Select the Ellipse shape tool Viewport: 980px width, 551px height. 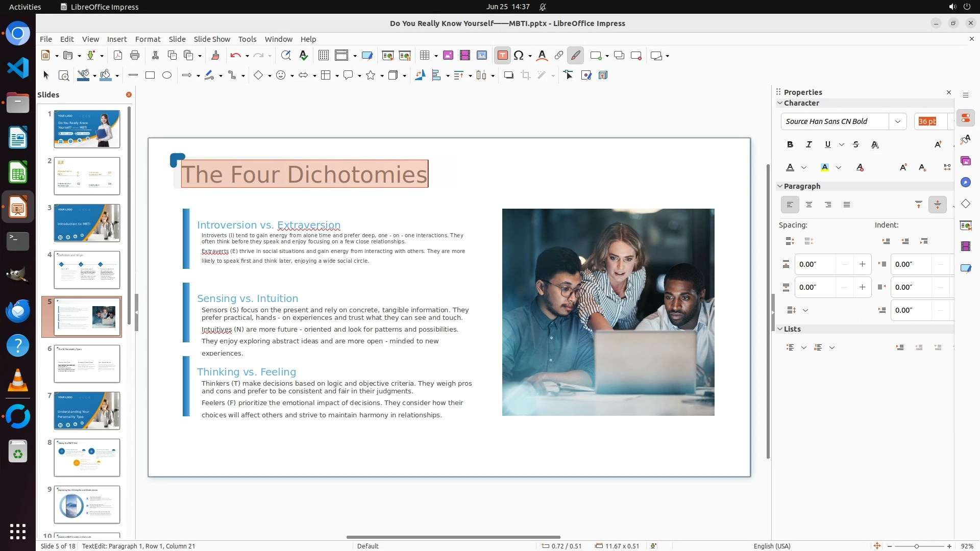pyautogui.click(x=167, y=76)
